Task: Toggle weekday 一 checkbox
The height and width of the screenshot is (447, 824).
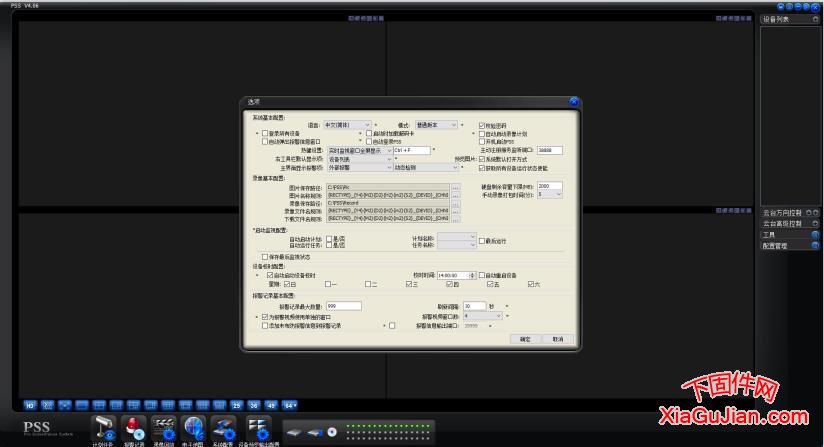Action: point(327,284)
